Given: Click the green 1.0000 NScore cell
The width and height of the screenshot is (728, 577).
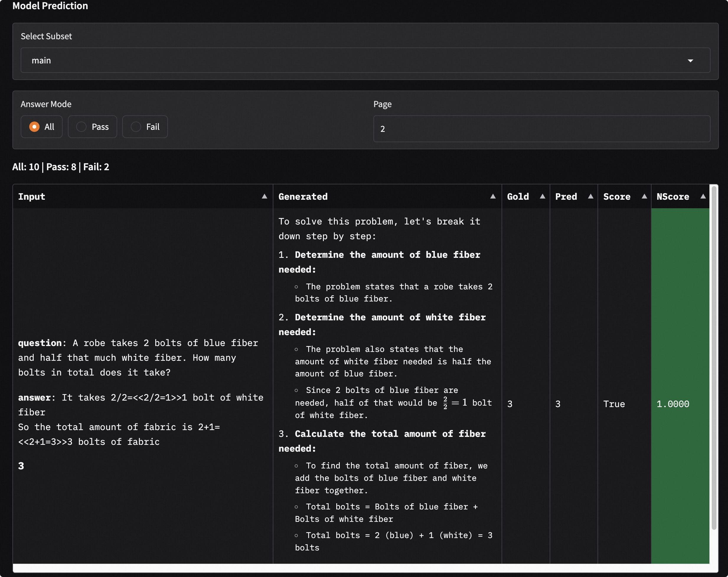Looking at the screenshot, I should click(672, 404).
